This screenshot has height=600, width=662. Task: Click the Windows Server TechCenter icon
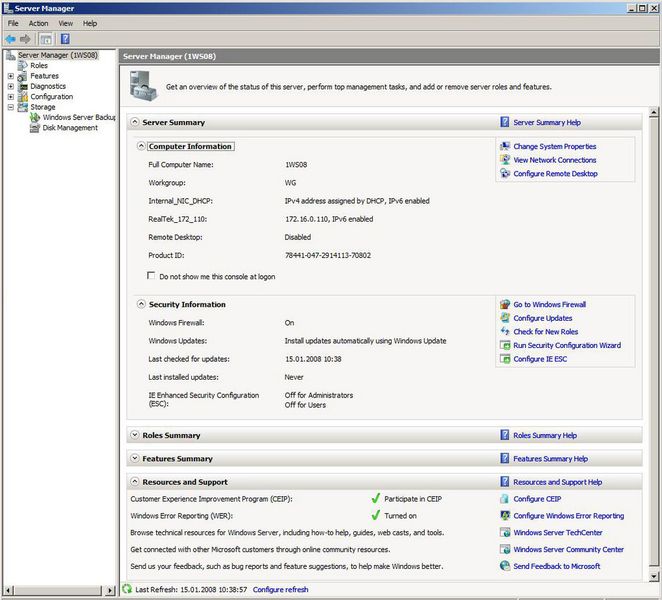pyautogui.click(x=505, y=532)
